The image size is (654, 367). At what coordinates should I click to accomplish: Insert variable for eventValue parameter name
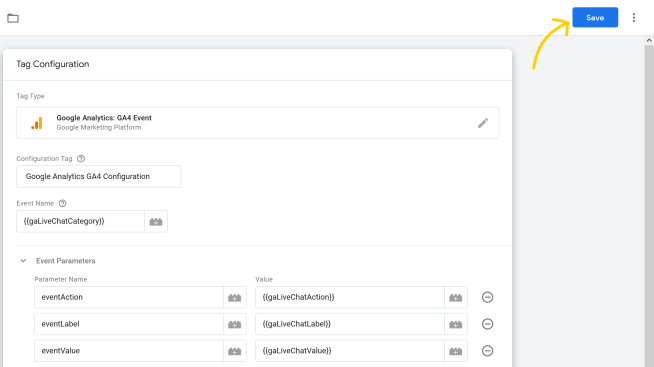click(235, 351)
